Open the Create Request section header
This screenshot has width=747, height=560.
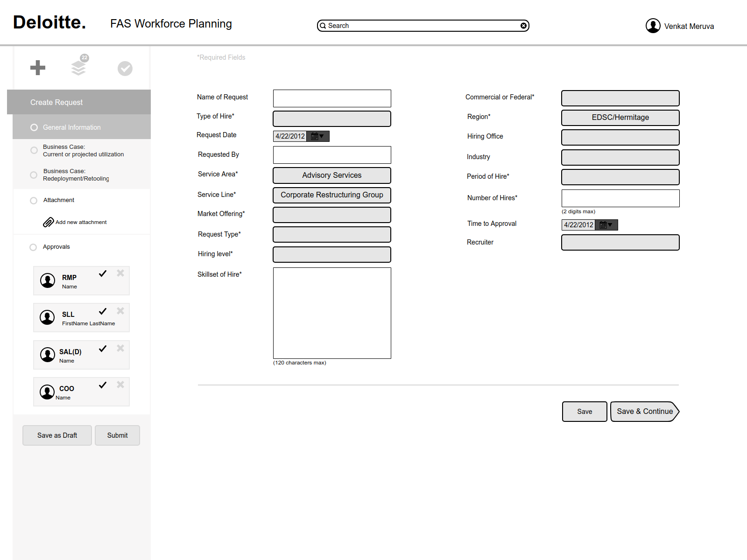(x=79, y=102)
